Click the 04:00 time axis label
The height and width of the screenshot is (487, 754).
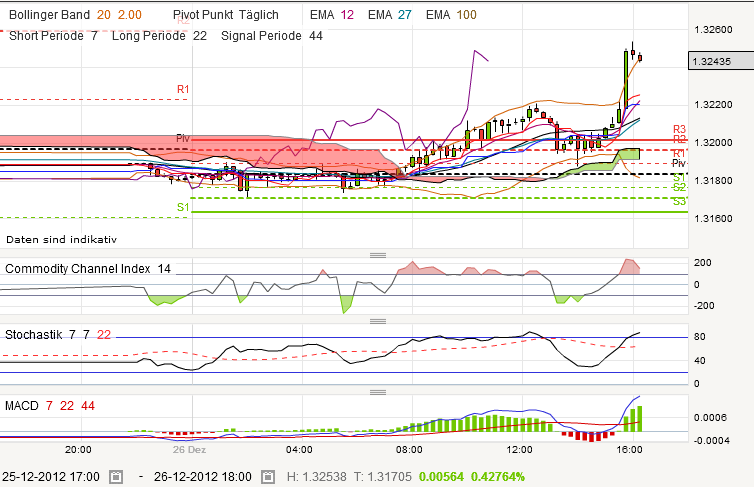(x=299, y=450)
